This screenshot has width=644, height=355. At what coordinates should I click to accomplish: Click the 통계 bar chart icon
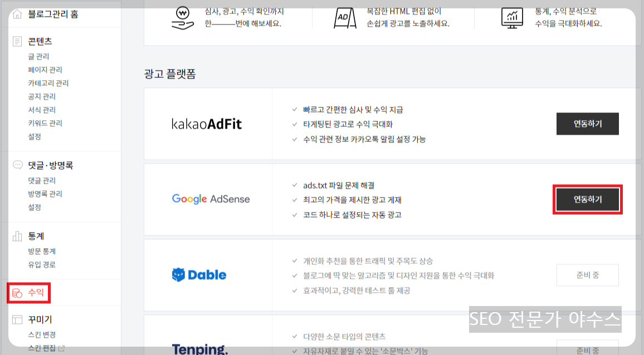click(17, 236)
